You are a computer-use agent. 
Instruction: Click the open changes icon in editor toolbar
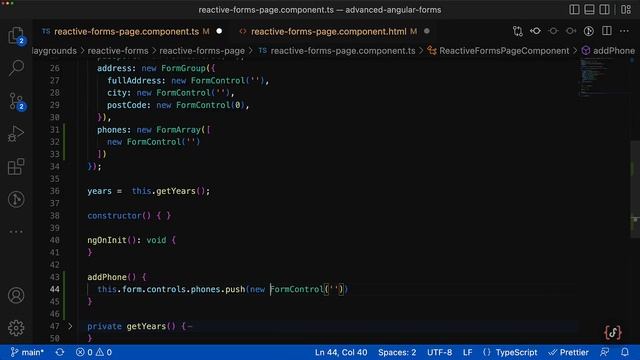(x=536, y=31)
